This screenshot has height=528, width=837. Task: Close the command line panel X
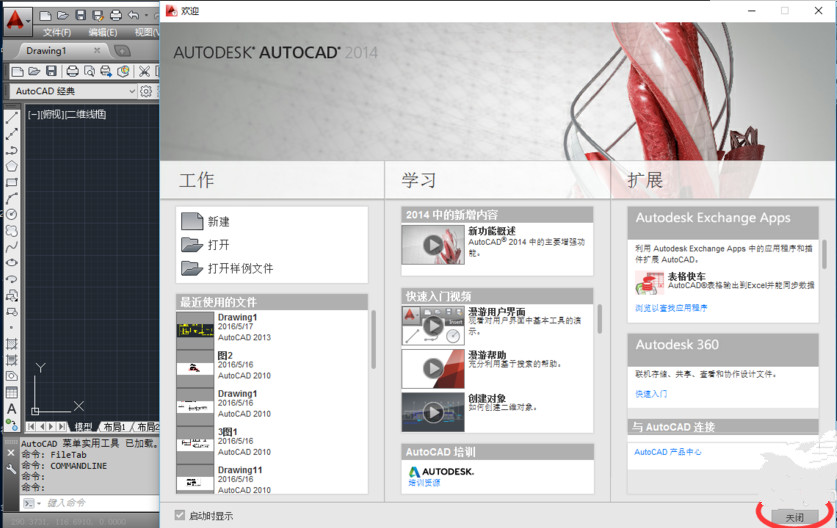click(x=11, y=453)
